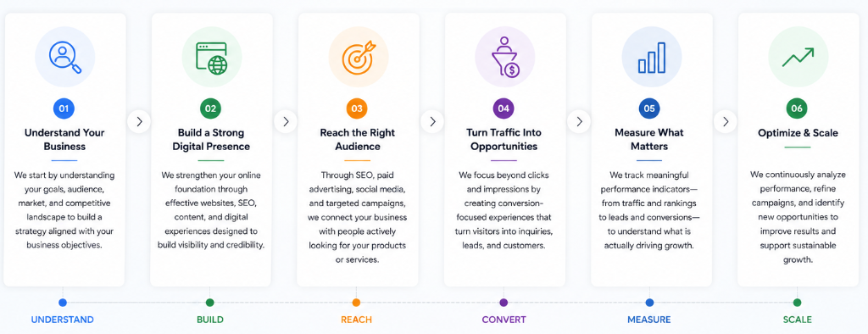868x334 pixels.
Task: Click the magnifier person icon for Understand
Action: (64, 57)
